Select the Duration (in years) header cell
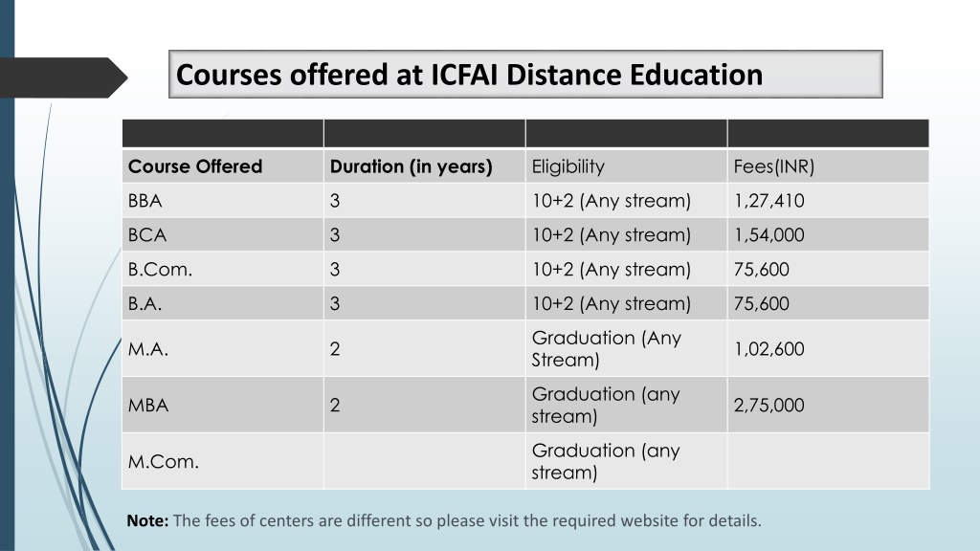Viewport: 980px width, 551px height. tap(424, 166)
